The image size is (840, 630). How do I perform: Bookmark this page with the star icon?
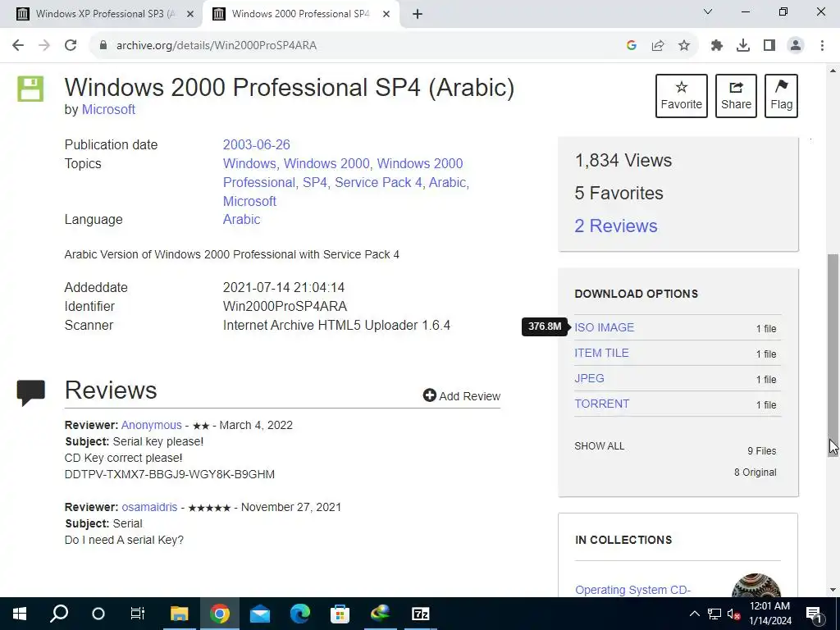(684, 46)
